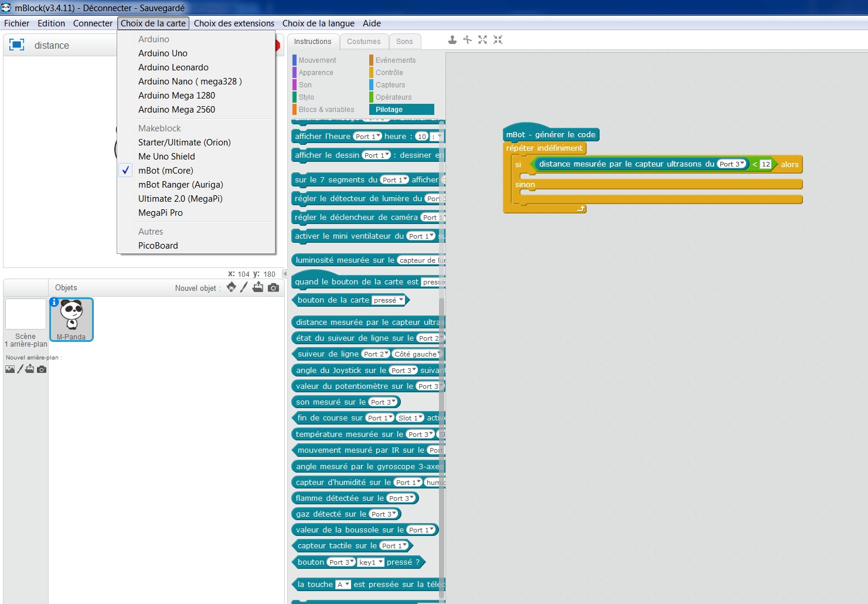Open 'pressé' dropdown in bouton de la carte

tap(389, 300)
